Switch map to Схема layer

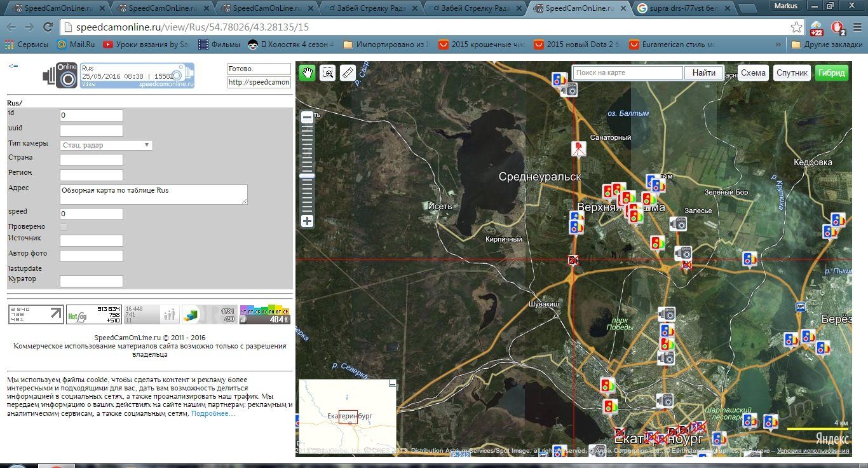[753, 72]
